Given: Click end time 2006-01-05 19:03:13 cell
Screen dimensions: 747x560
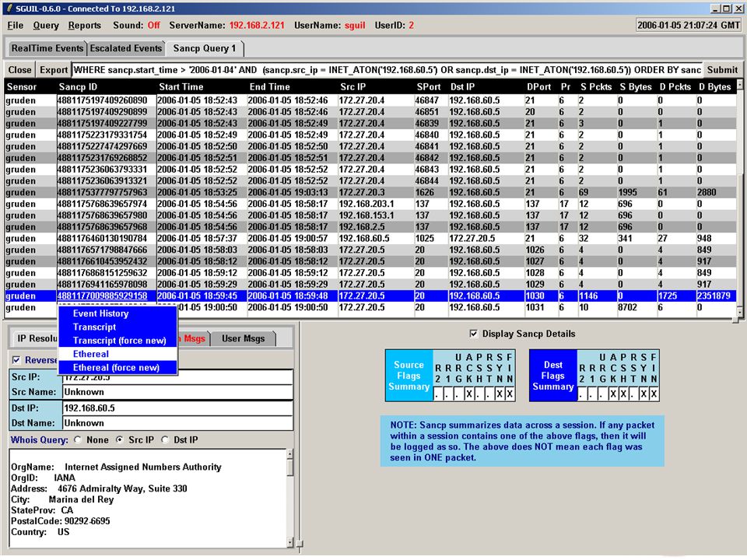Looking at the screenshot, I should tap(288, 192).
